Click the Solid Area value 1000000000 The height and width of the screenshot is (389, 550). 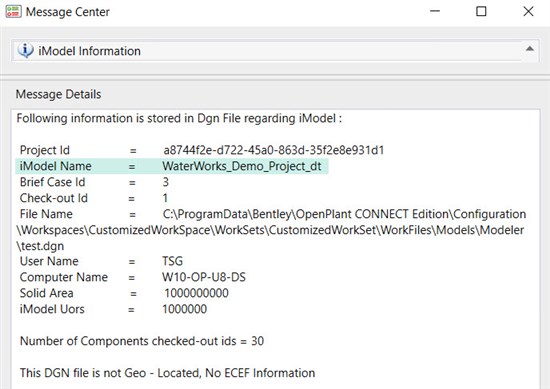(196, 293)
